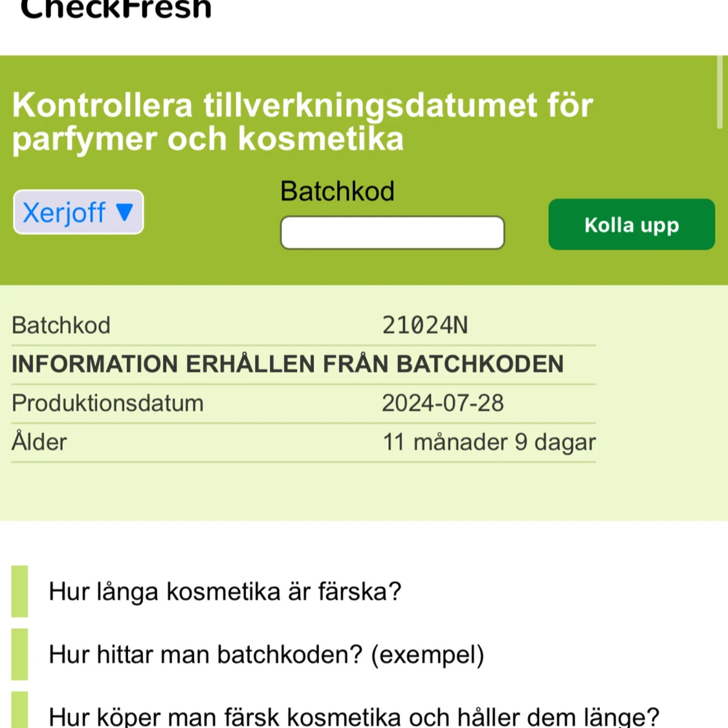Click the blue triangle arrow beside Xerjoff
The width and height of the screenshot is (728, 728).
124,212
